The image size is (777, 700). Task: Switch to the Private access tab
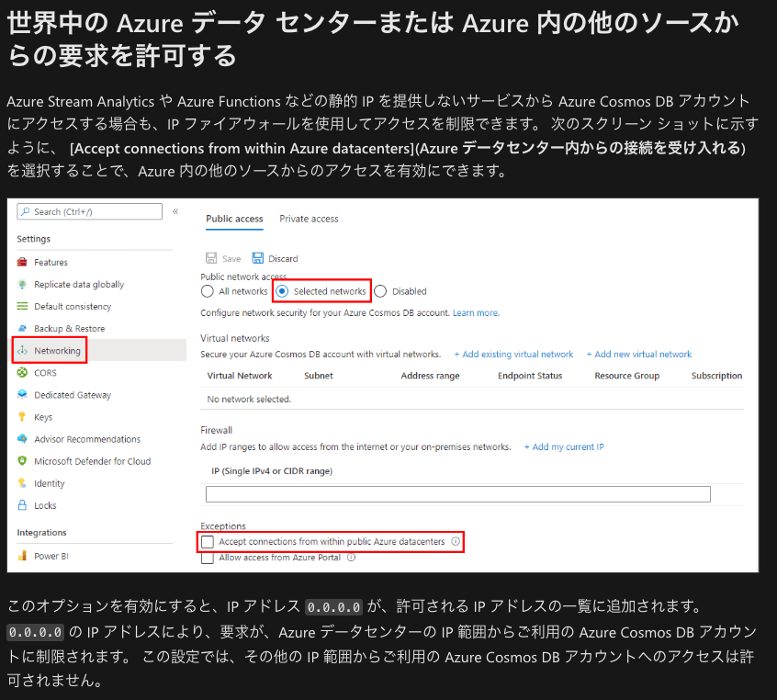[309, 219]
